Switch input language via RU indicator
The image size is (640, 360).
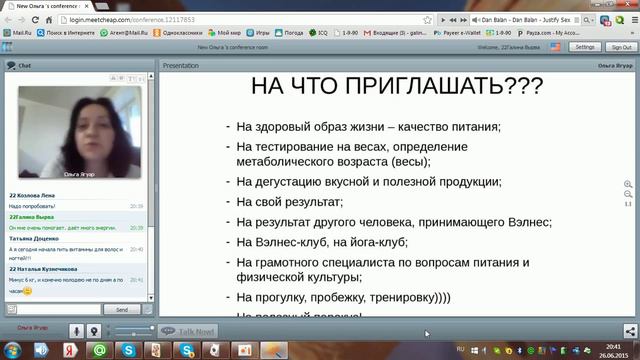pos(460,349)
